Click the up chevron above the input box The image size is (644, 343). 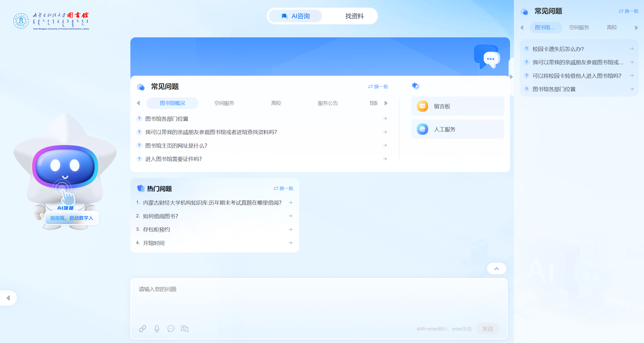point(496,269)
